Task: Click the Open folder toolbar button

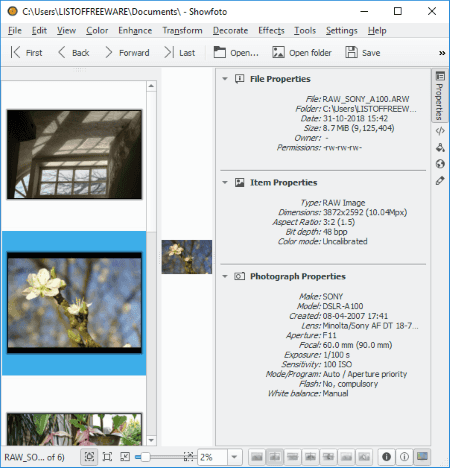Action: tap(302, 53)
